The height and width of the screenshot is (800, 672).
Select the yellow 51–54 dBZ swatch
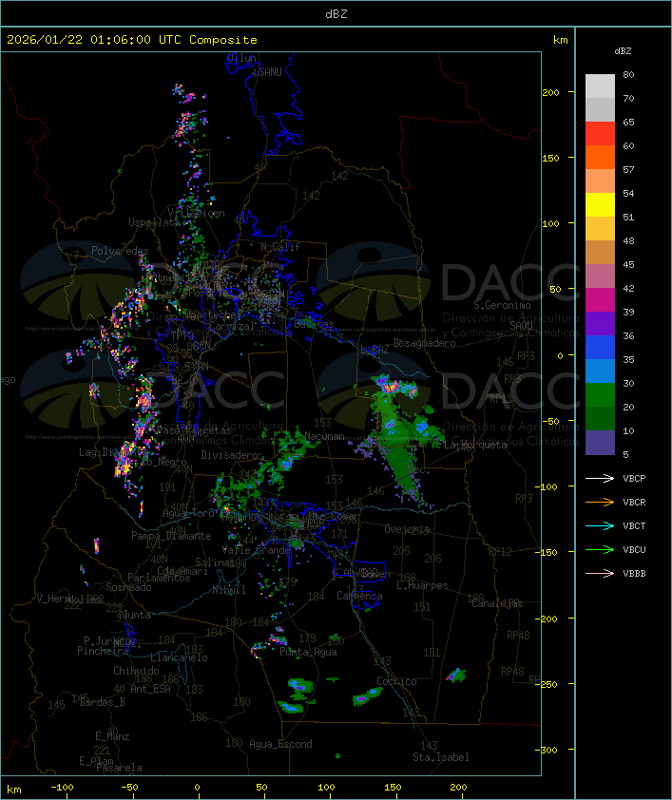(x=600, y=205)
